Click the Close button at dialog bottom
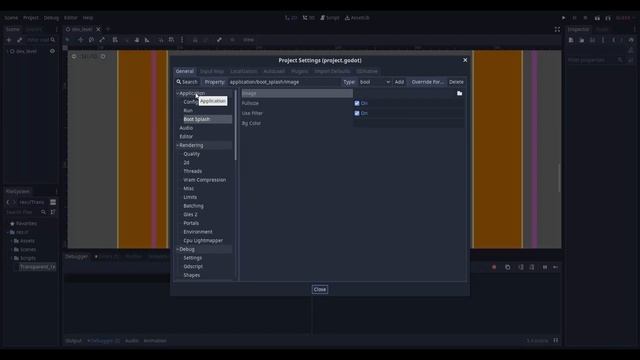This screenshot has width=640, height=360. point(320,289)
